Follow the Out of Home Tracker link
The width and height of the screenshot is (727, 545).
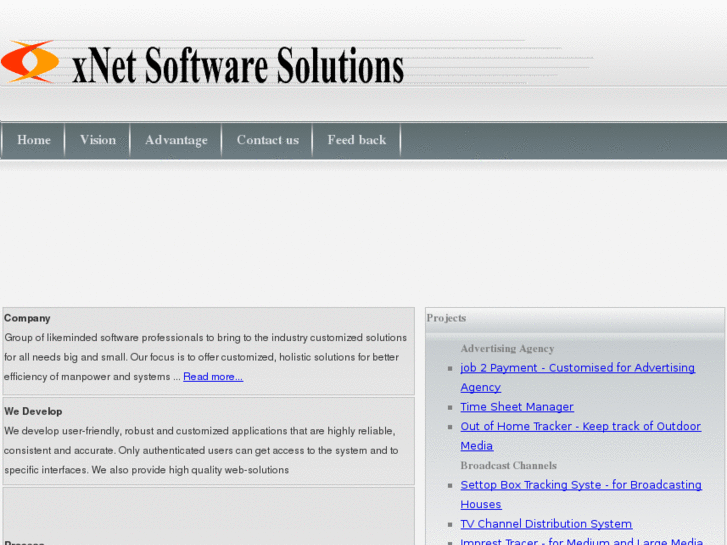click(580, 426)
